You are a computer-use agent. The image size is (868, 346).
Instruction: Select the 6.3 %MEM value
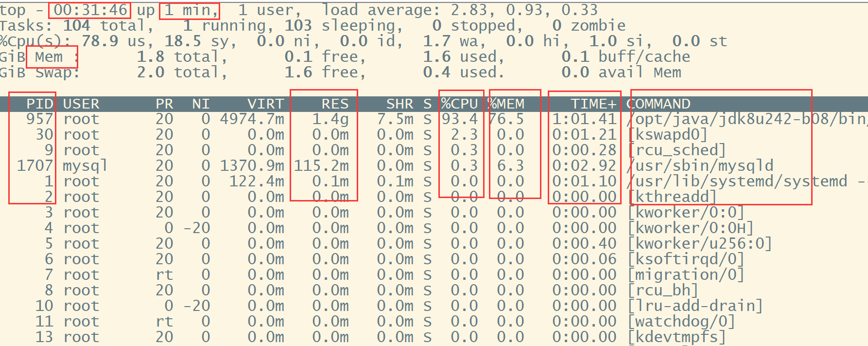[510, 165]
